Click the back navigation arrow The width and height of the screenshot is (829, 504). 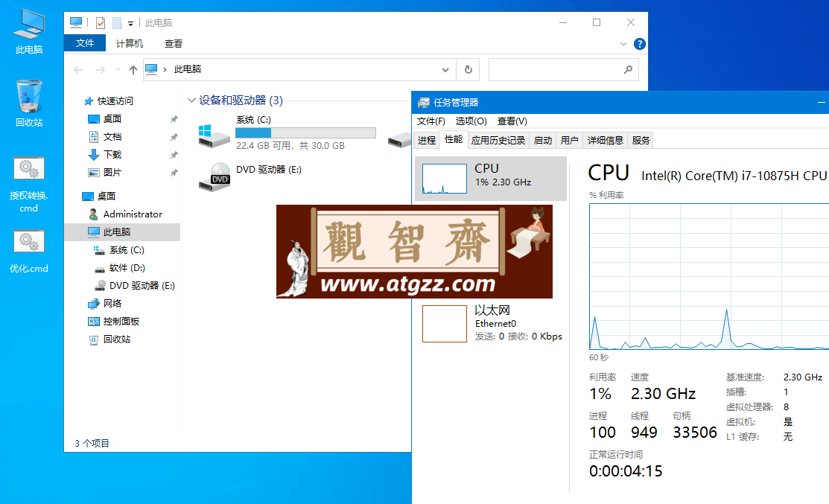79,69
